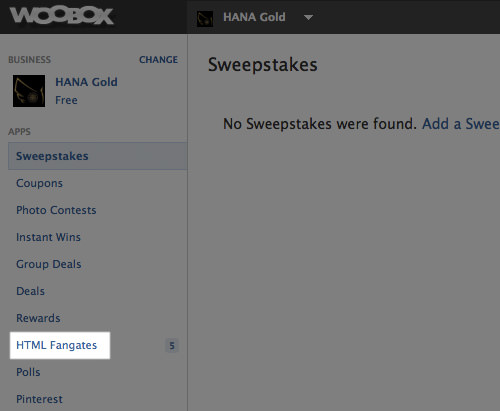
Task: Click the HANA Gold header thumbnail icon
Action: pyautogui.click(x=205, y=19)
